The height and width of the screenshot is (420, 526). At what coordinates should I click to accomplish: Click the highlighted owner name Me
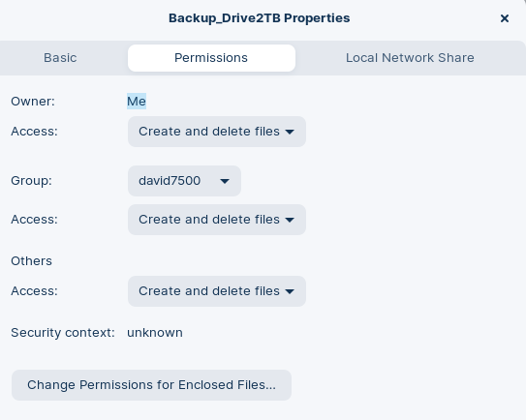point(137,102)
